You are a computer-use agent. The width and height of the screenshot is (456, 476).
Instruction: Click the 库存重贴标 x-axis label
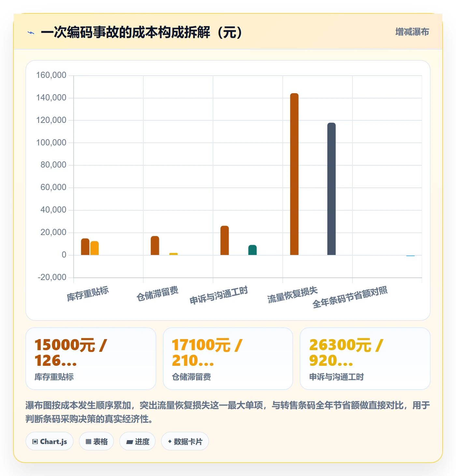pos(88,294)
